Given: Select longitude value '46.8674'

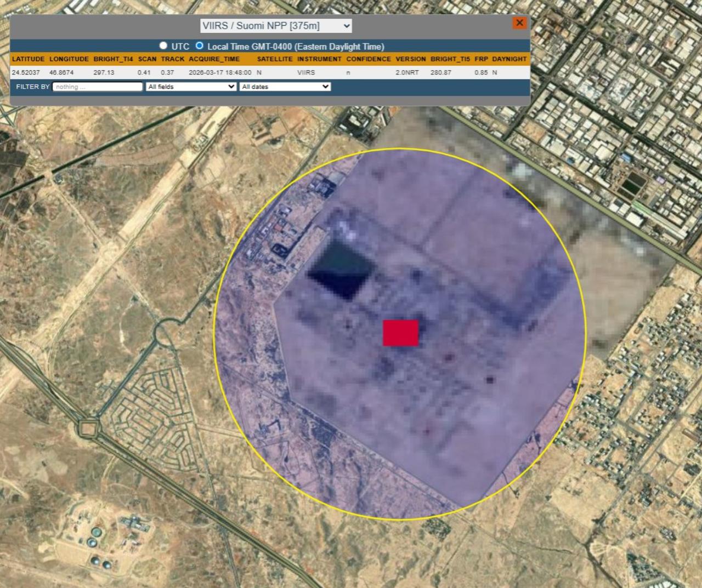Looking at the screenshot, I should coord(61,72).
